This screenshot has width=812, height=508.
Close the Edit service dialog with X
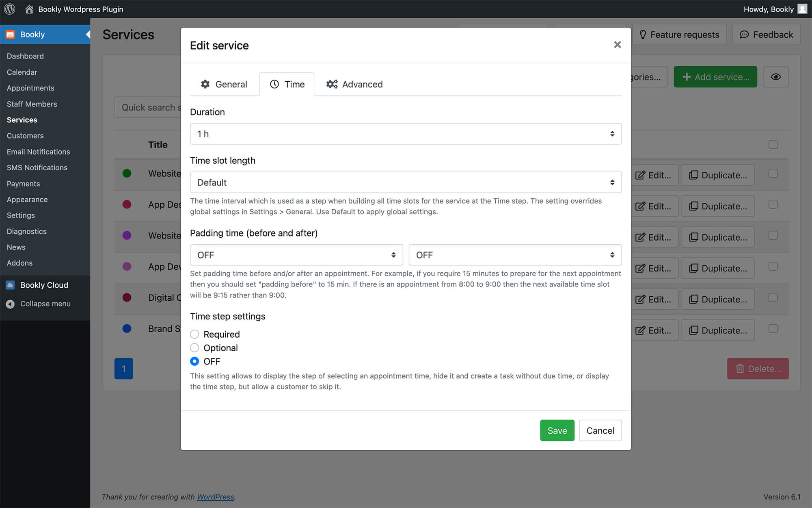tap(617, 45)
